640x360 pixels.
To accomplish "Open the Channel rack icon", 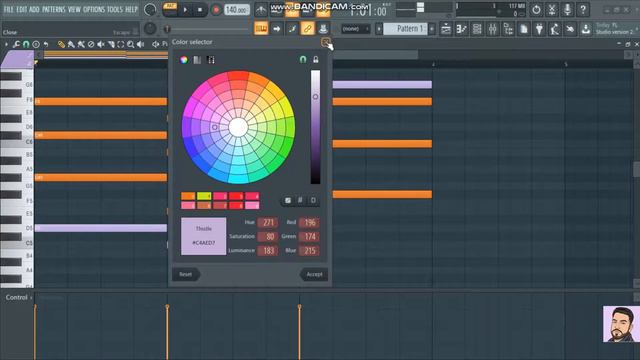I will click(477, 29).
